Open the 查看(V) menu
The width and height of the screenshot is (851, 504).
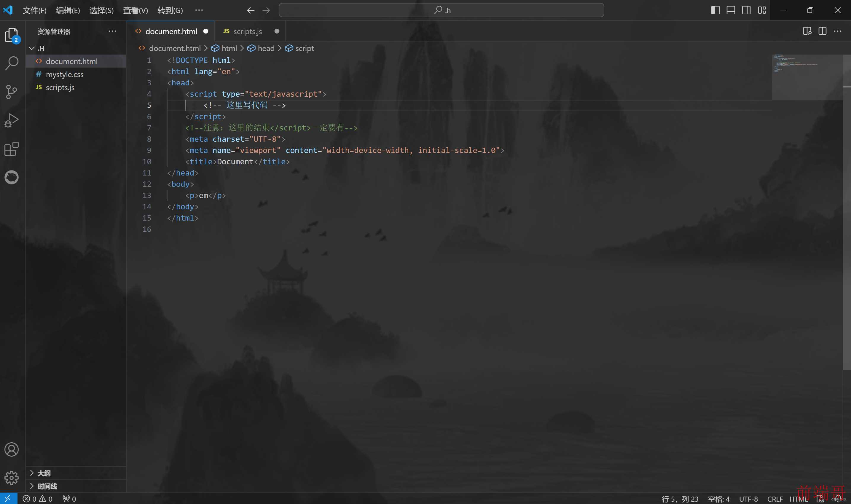(136, 10)
